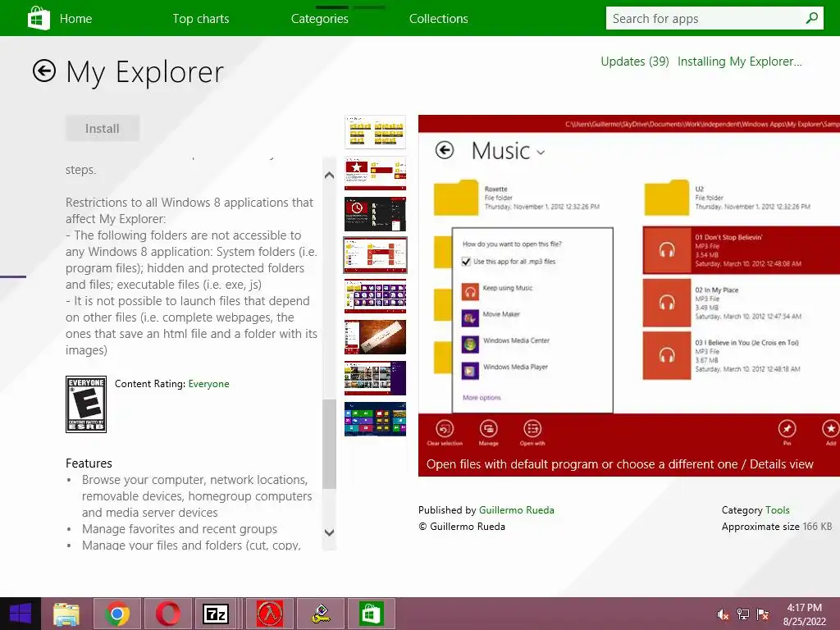Select the eighth thumbnail showing Start screen
Viewport: 840px width, 630px height.
tap(375, 419)
